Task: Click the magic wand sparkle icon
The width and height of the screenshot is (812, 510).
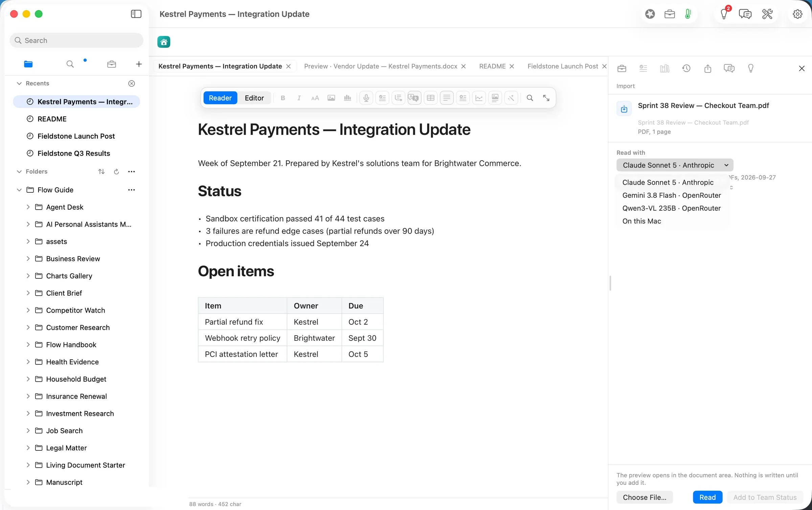Action: pos(511,98)
